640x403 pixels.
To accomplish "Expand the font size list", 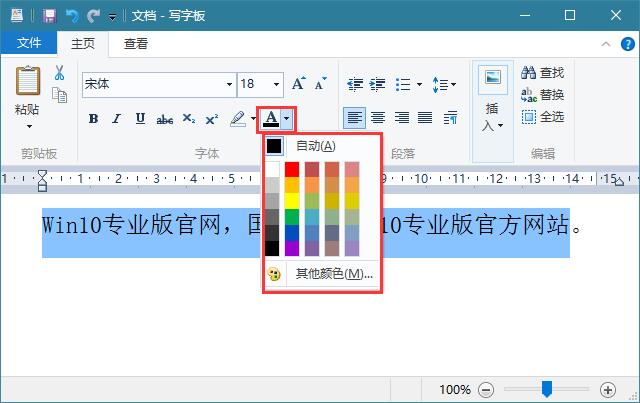I will click(276, 85).
